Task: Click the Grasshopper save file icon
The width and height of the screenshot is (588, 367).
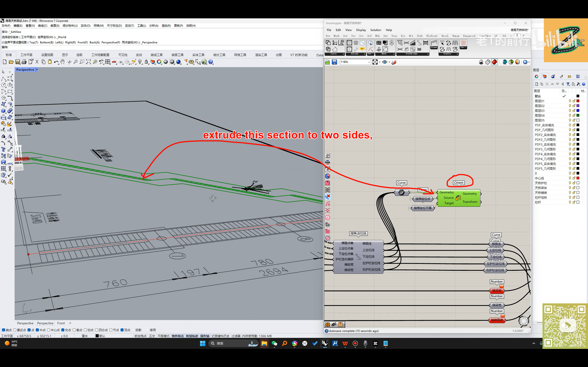Action: pyautogui.click(x=334, y=62)
